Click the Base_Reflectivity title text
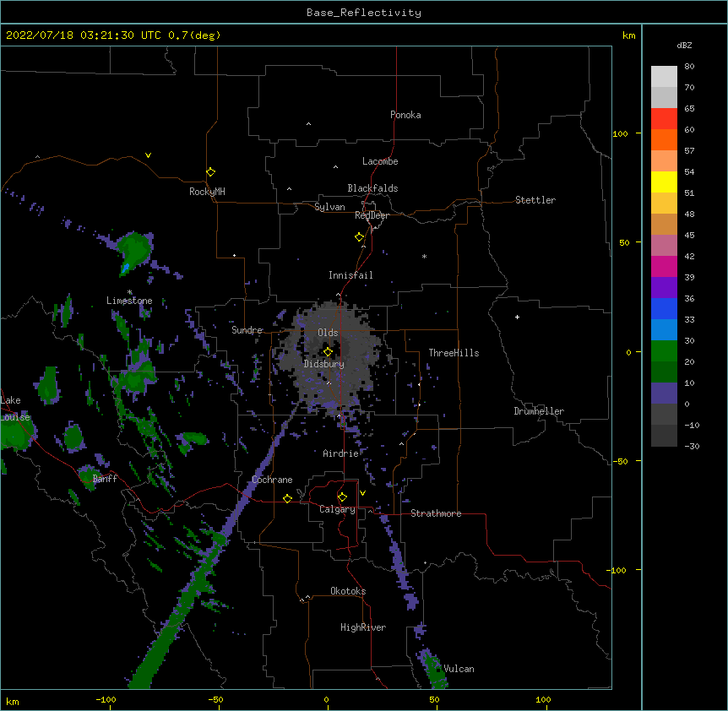 pyautogui.click(x=364, y=13)
